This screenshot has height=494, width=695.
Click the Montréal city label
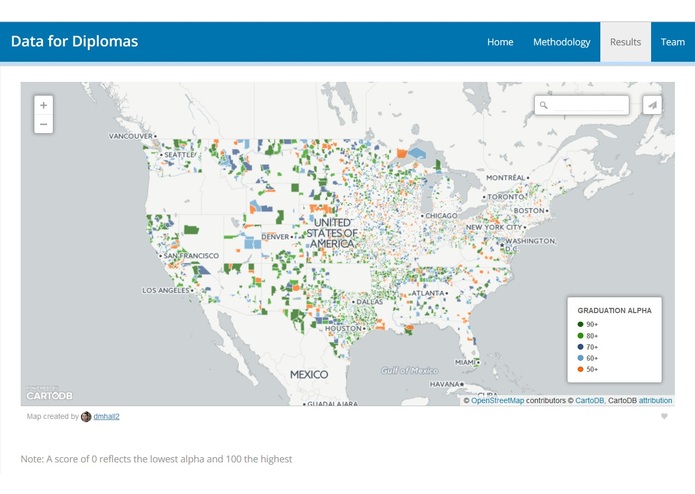click(505, 178)
